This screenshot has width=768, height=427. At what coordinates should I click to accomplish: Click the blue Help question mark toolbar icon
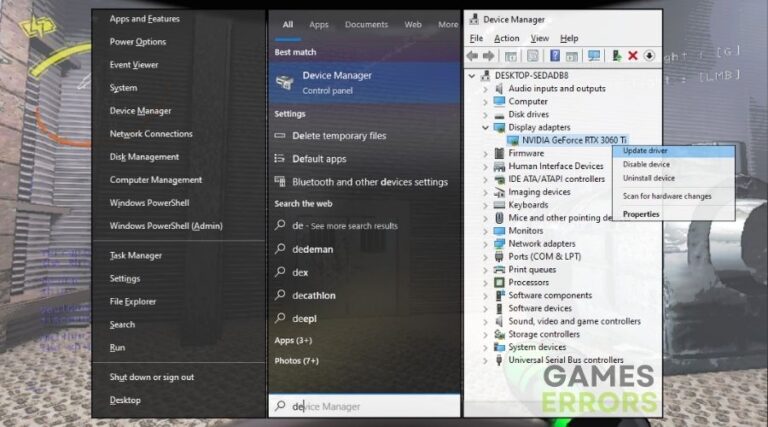tap(554, 56)
